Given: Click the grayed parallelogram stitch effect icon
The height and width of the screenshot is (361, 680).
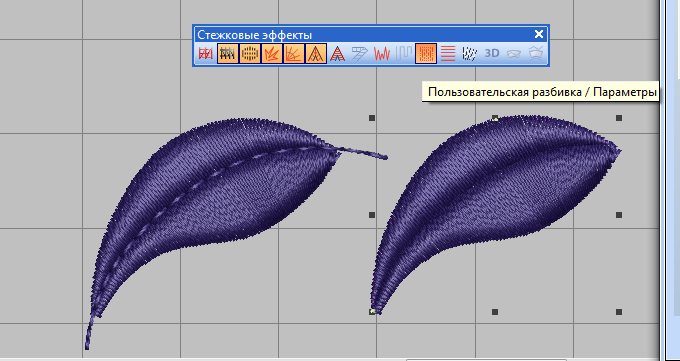Looking at the screenshot, I should pyautogui.click(x=360, y=54).
